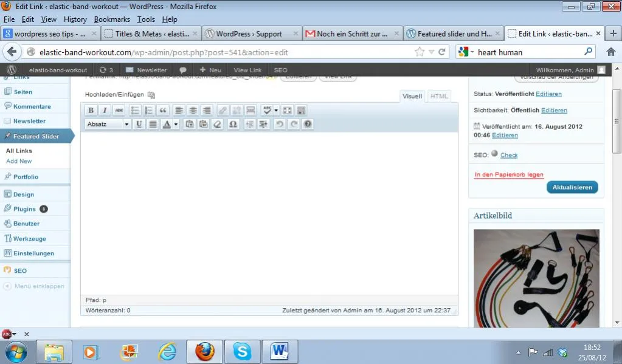This screenshot has width=622, height=364.
Task: Click the browser back button
Action: (x=12, y=52)
